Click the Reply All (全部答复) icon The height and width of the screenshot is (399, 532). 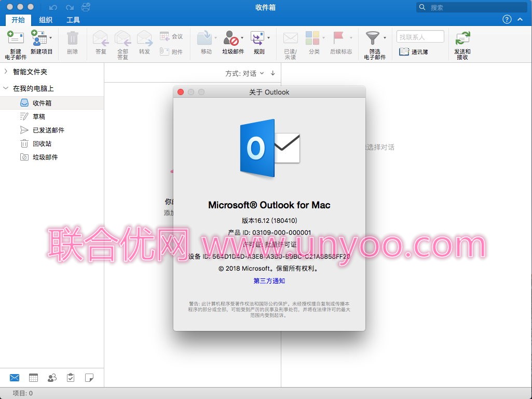pos(122,38)
